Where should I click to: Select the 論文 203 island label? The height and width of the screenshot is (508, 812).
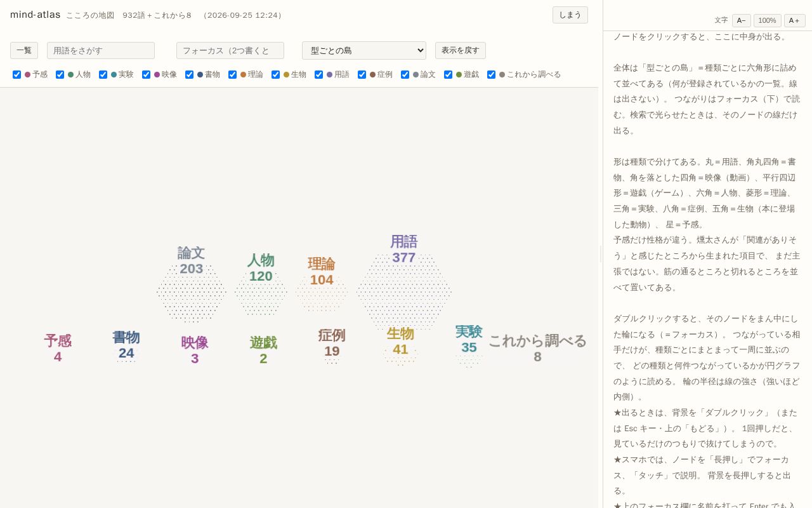pos(191,261)
